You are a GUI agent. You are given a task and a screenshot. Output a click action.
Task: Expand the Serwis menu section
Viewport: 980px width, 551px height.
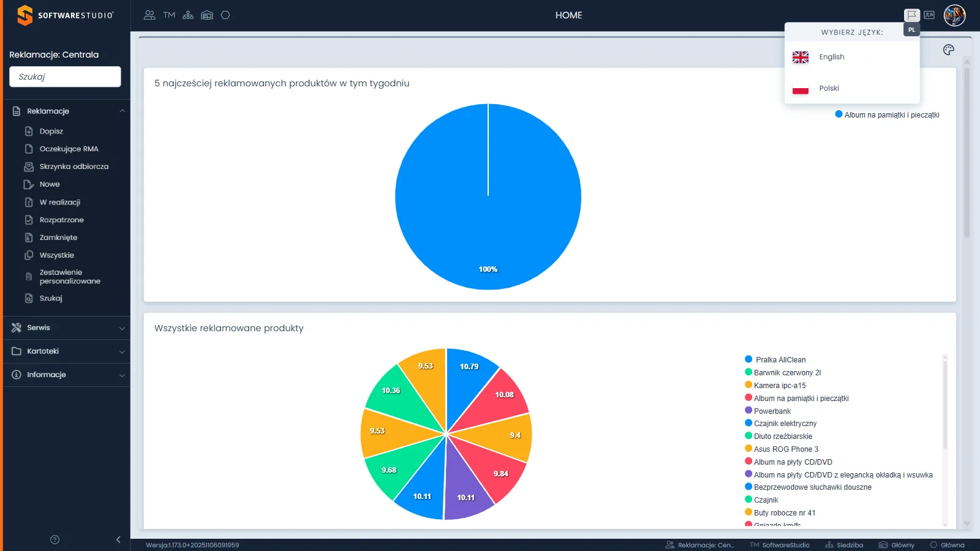66,328
